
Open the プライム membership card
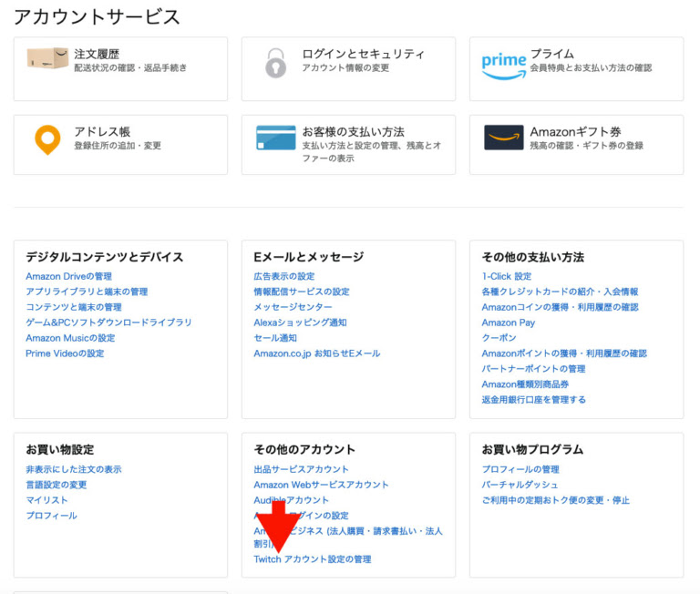576,68
